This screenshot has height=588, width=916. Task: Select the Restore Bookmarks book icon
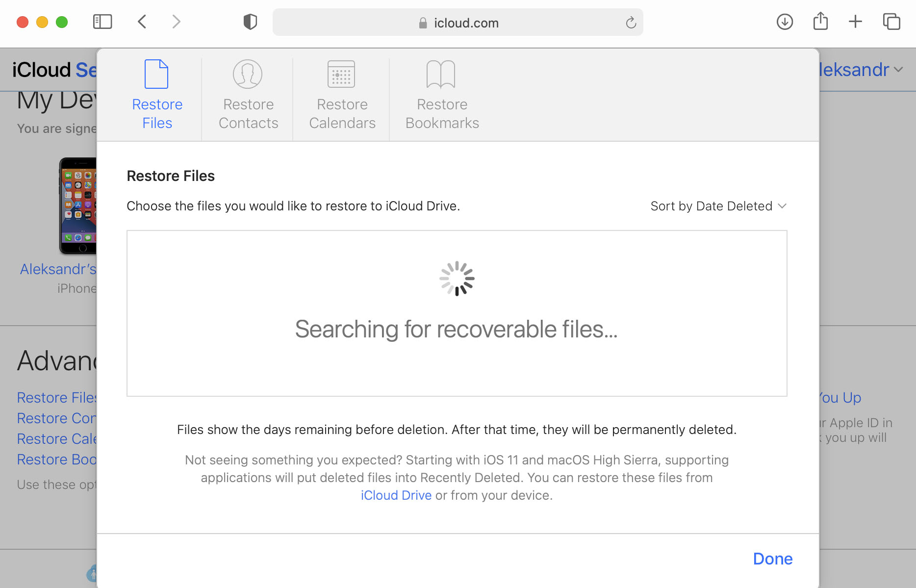coord(441,74)
